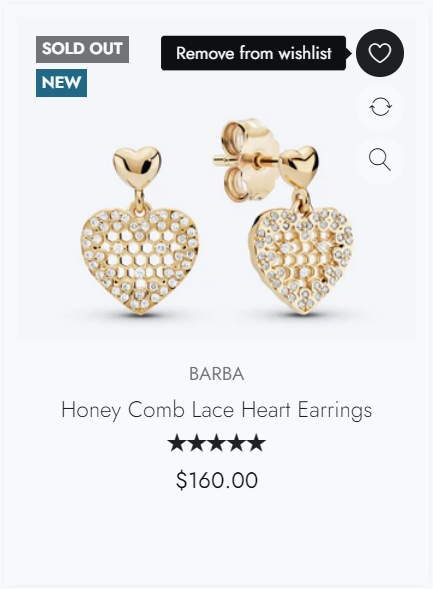433x589 pixels.
Task: Click the fourth rating star
Action: [x=237, y=443]
